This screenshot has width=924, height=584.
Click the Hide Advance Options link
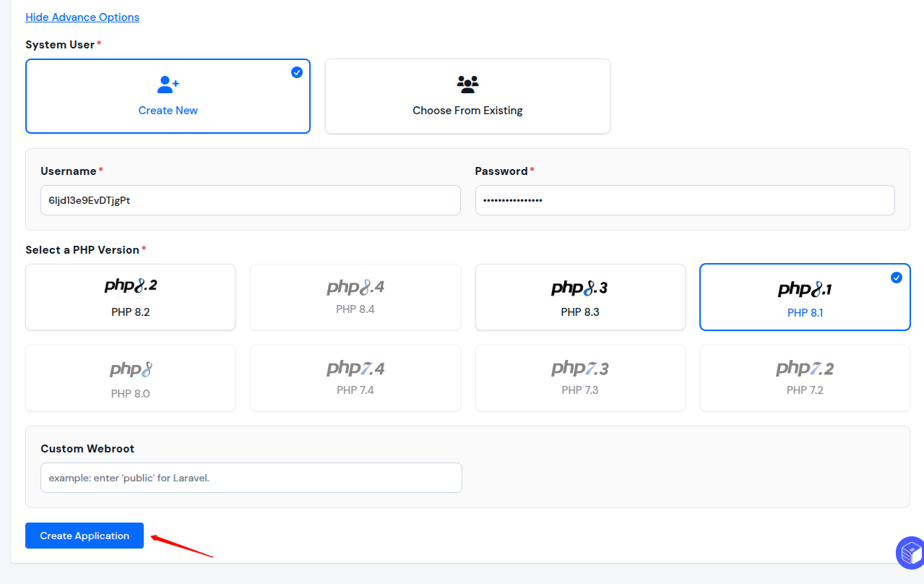82,17
